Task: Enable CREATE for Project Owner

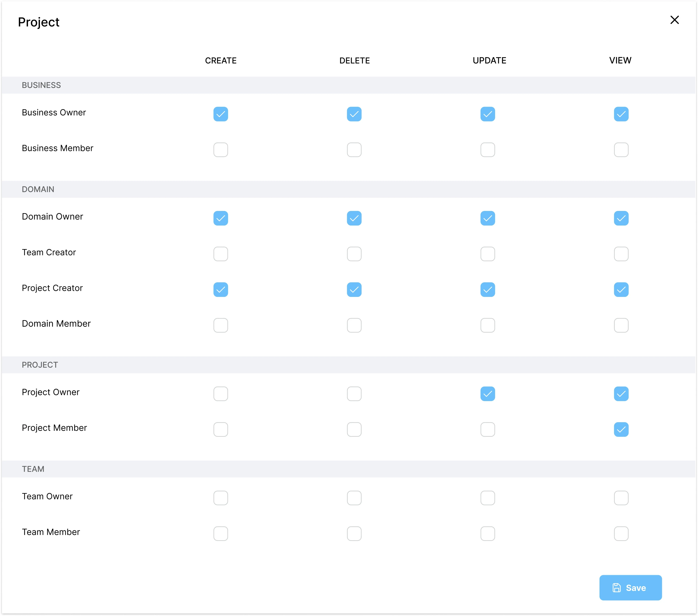Action: tap(221, 394)
